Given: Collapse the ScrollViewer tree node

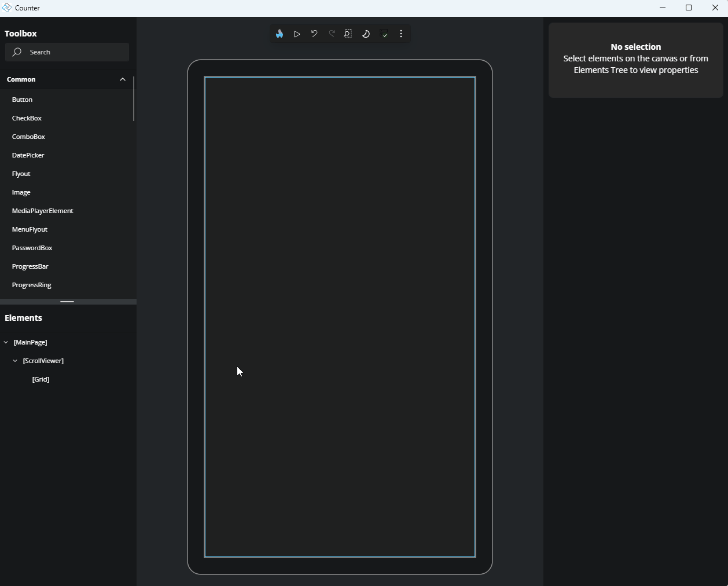Looking at the screenshot, I should tap(15, 361).
